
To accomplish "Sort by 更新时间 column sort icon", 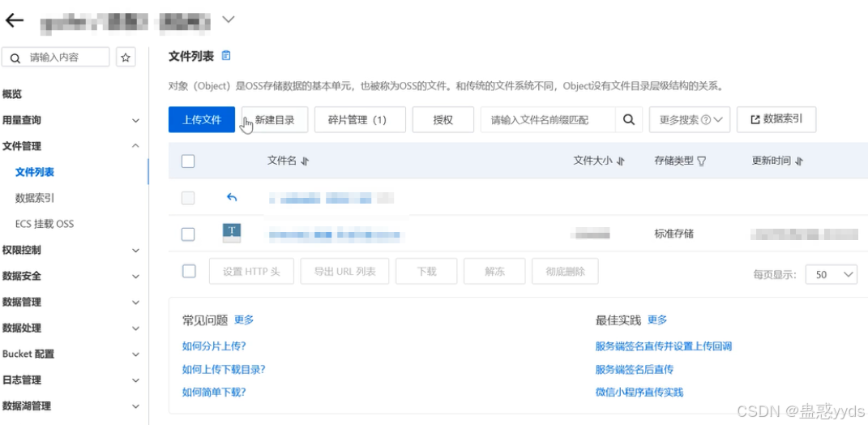I will click(799, 161).
